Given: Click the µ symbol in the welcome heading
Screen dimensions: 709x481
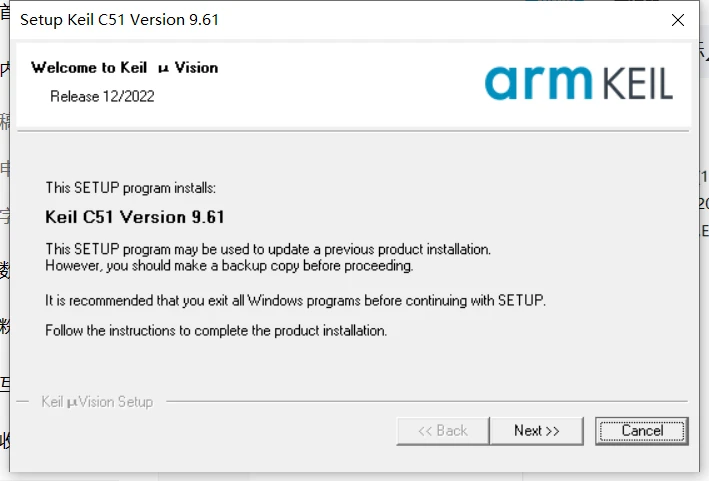Looking at the screenshot, I should pyautogui.click(x=164, y=68).
